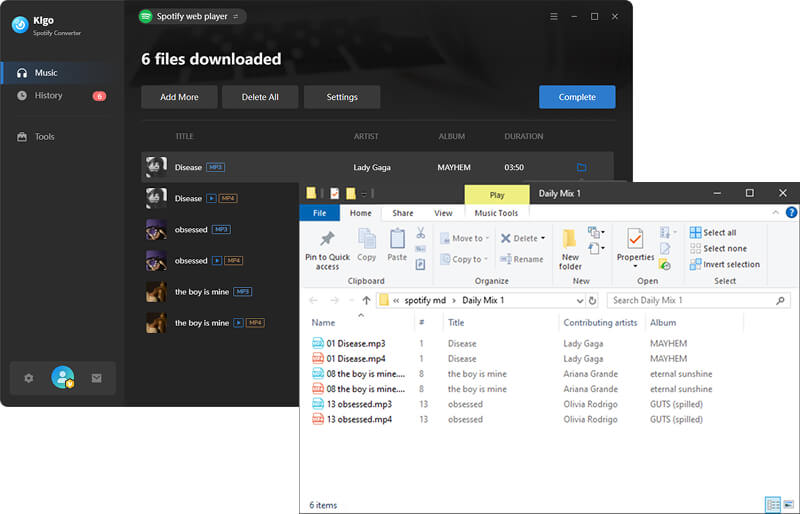Open the mail feedback icon in Kigo
This screenshot has height=514, width=800.
pos(96,378)
